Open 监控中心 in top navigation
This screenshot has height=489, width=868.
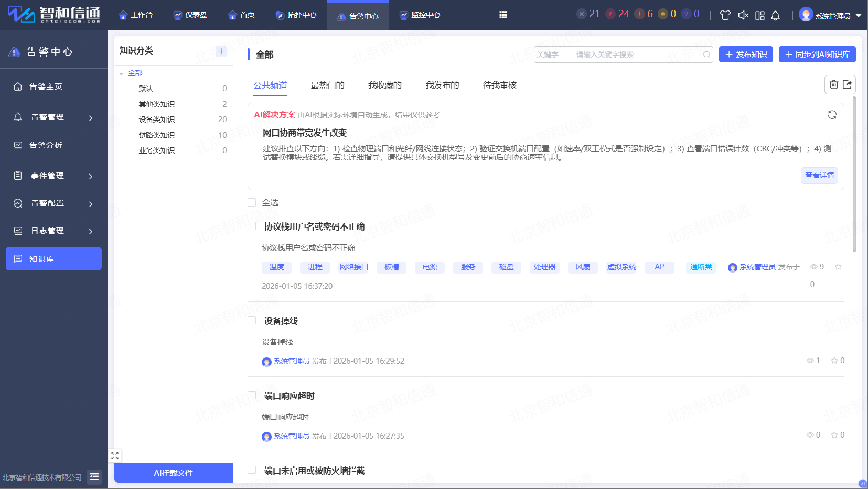[x=420, y=15]
